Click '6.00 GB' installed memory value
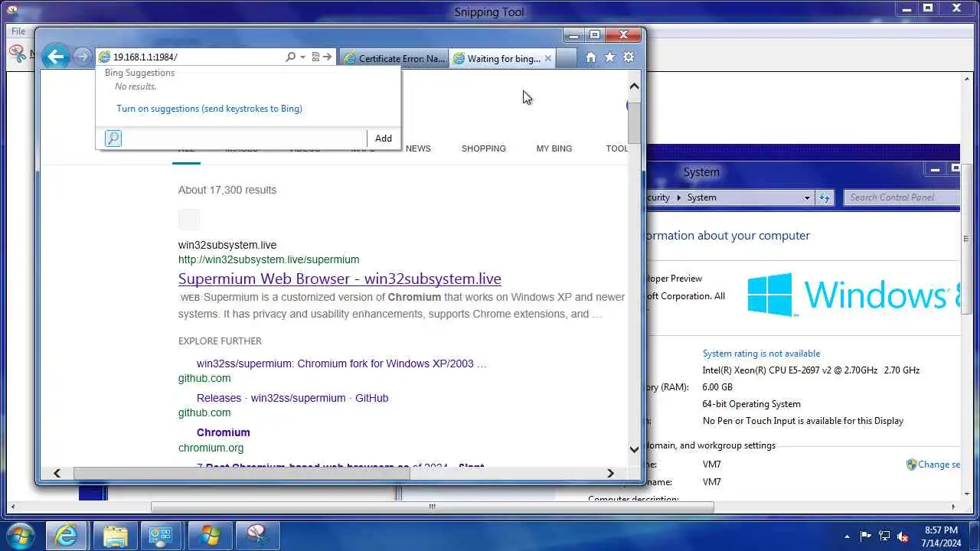This screenshot has width=980, height=551. 717,387
